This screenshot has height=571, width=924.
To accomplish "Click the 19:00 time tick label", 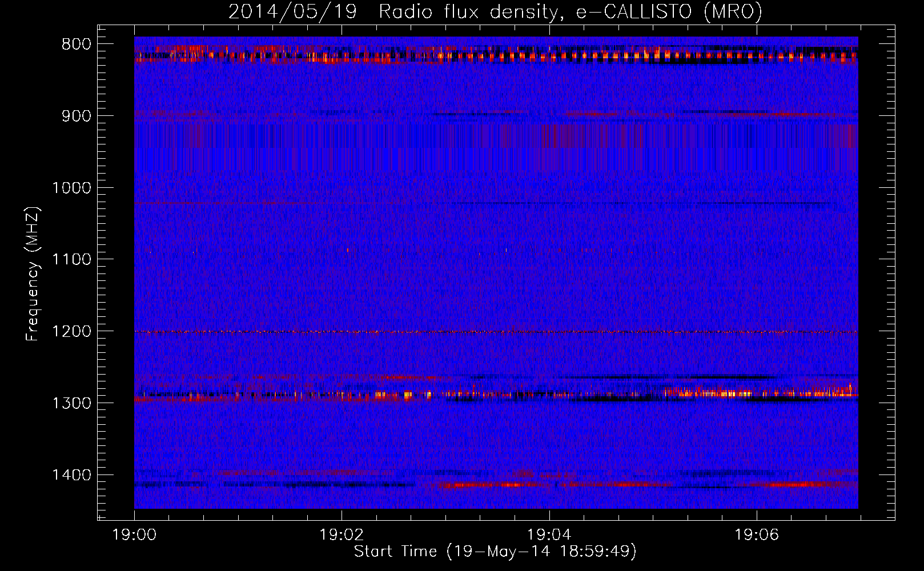I will coord(135,535).
